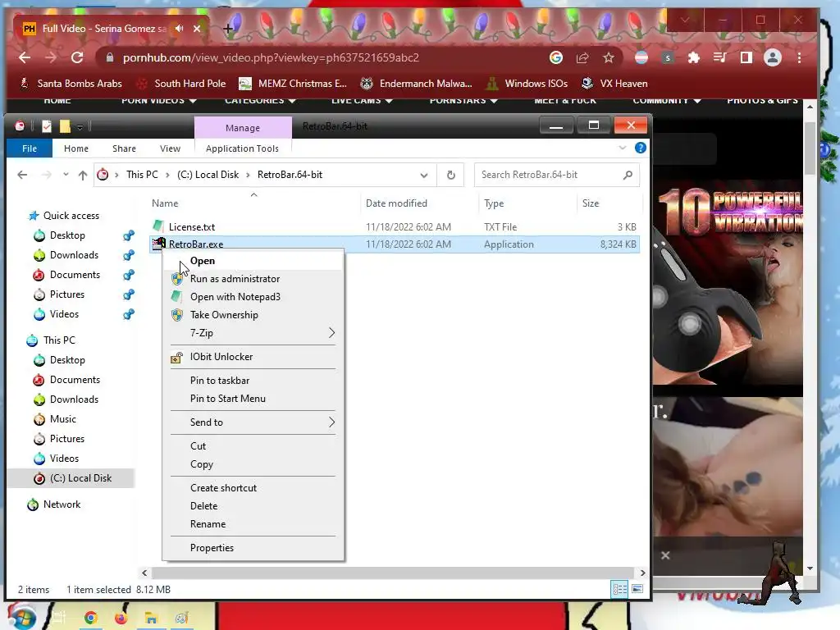
Task: Choose Run as administrator from context menu
Action: (x=235, y=279)
